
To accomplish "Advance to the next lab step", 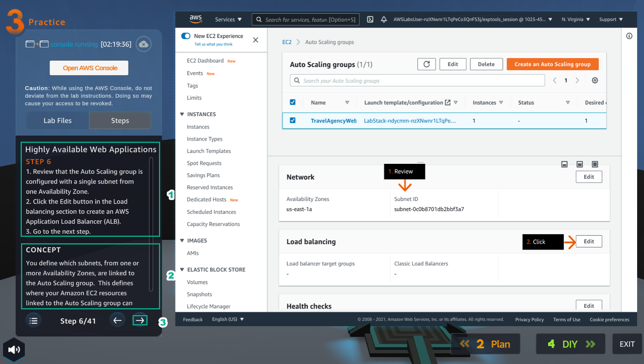I will coord(140,320).
